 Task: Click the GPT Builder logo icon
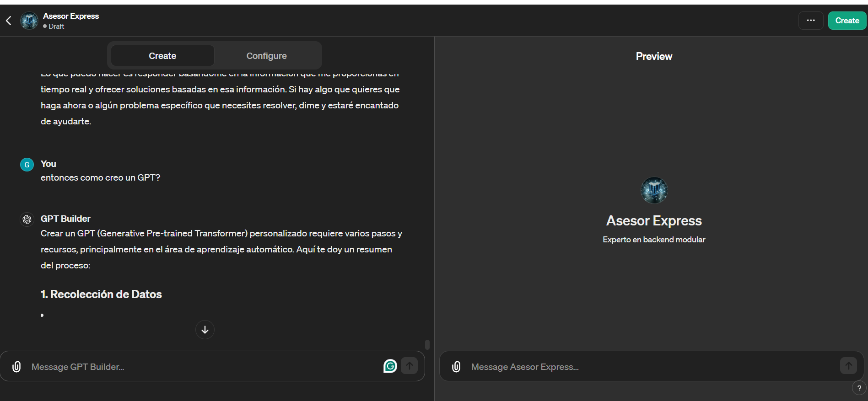tap(27, 219)
